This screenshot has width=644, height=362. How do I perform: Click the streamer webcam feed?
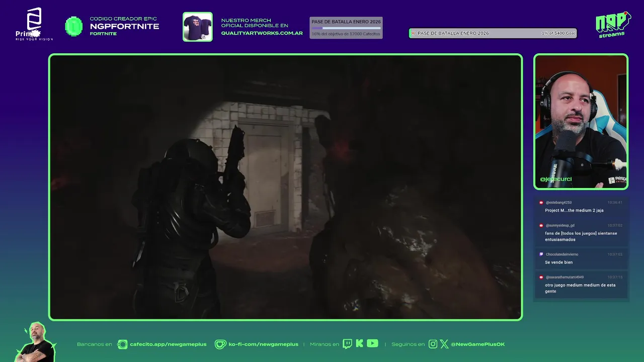click(581, 122)
